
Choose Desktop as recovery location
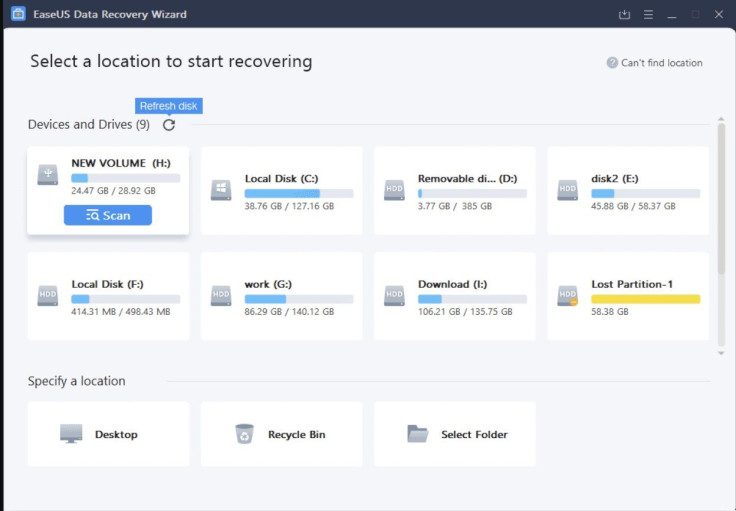click(x=108, y=434)
